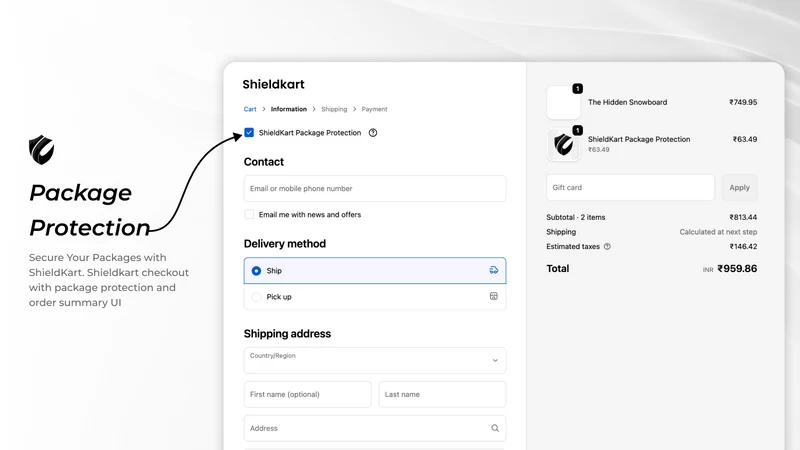The image size is (800, 450).
Task: Open the Package Protection help icon
Action: [x=373, y=133]
